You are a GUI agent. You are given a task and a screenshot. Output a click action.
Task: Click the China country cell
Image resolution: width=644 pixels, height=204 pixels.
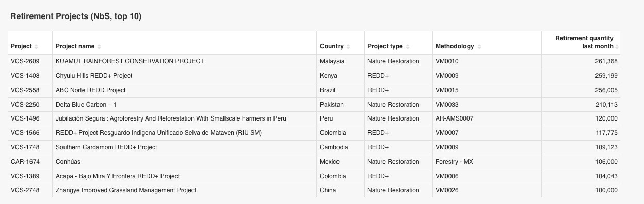(x=328, y=190)
